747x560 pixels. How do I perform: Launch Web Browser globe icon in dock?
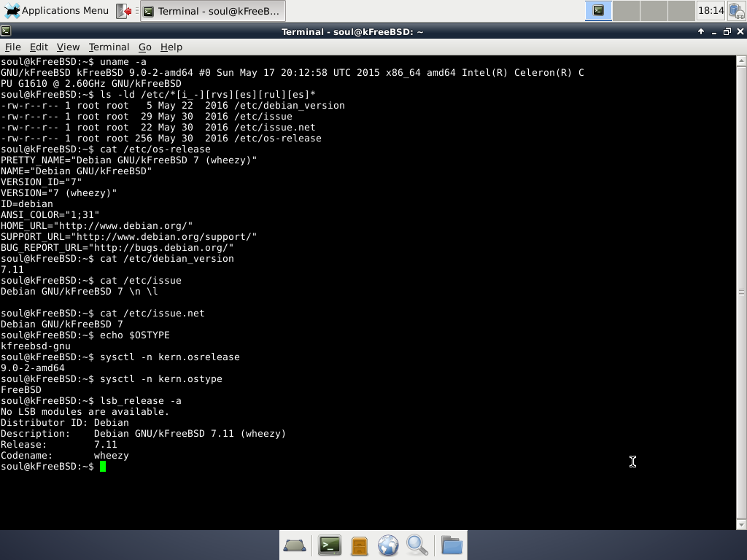388,545
